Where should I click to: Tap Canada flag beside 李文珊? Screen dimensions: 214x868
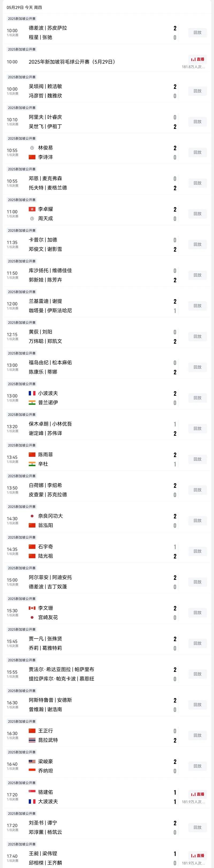32,608
